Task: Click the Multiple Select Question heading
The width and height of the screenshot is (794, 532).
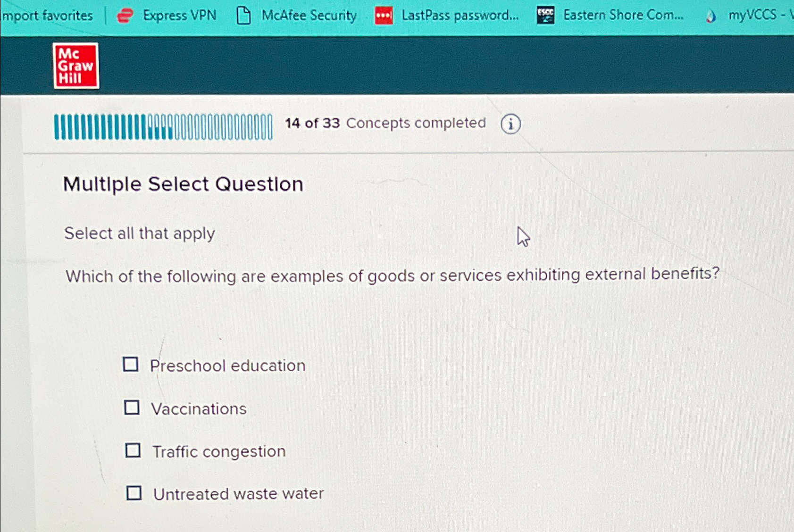Action: [184, 184]
